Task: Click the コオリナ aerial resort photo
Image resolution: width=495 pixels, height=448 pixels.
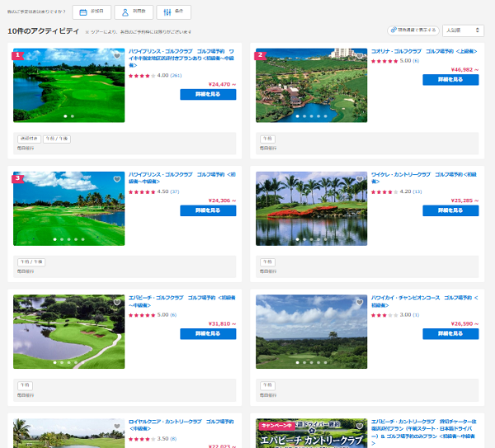Action: (x=311, y=85)
